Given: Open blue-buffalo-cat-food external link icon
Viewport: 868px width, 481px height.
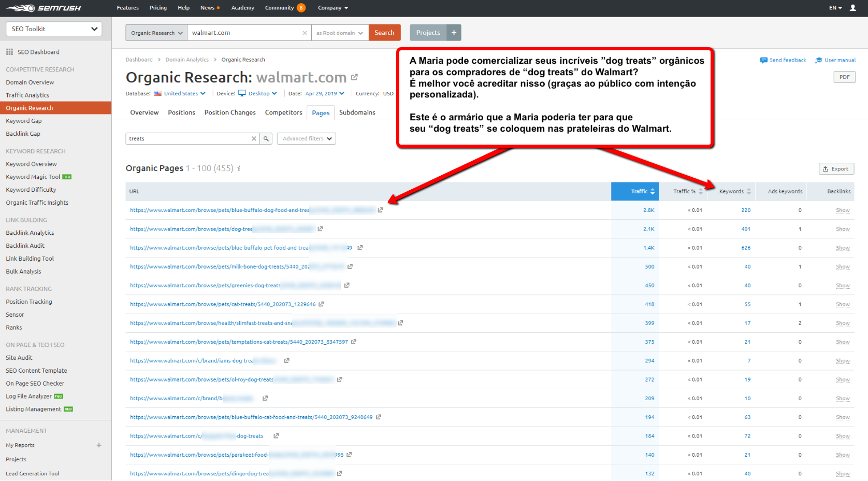Looking at the screenshot, I should (x=379, y=417).
